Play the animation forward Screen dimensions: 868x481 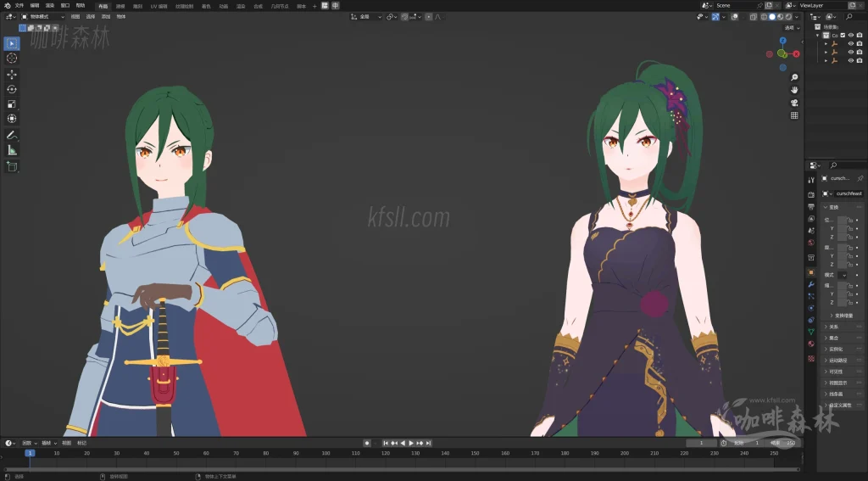pos(411,444)
